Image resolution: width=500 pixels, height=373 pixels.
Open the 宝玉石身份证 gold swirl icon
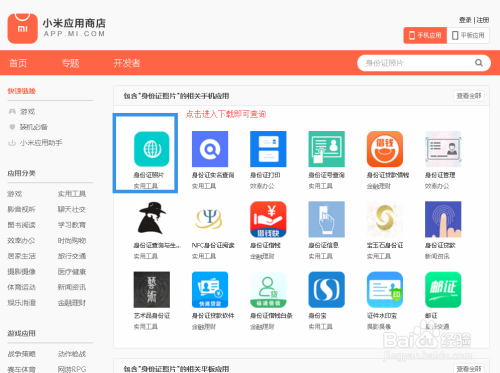pos(385,219)
